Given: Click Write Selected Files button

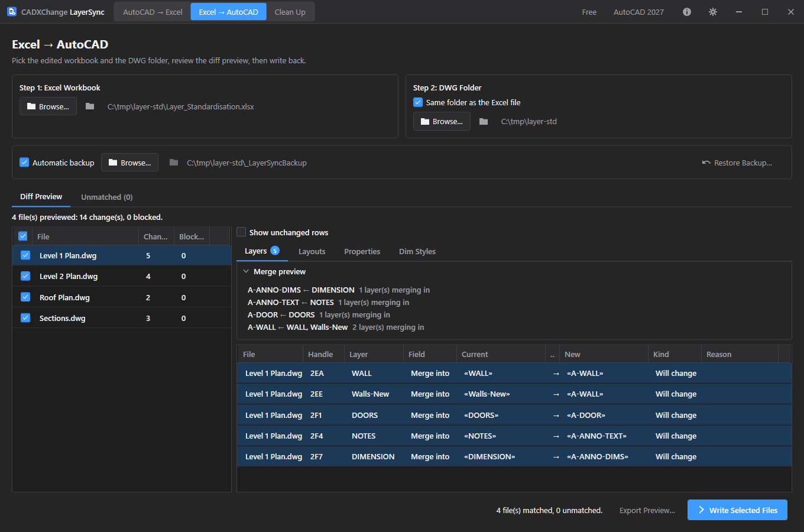Looking at the screenshot, I should tap(737, 510).
